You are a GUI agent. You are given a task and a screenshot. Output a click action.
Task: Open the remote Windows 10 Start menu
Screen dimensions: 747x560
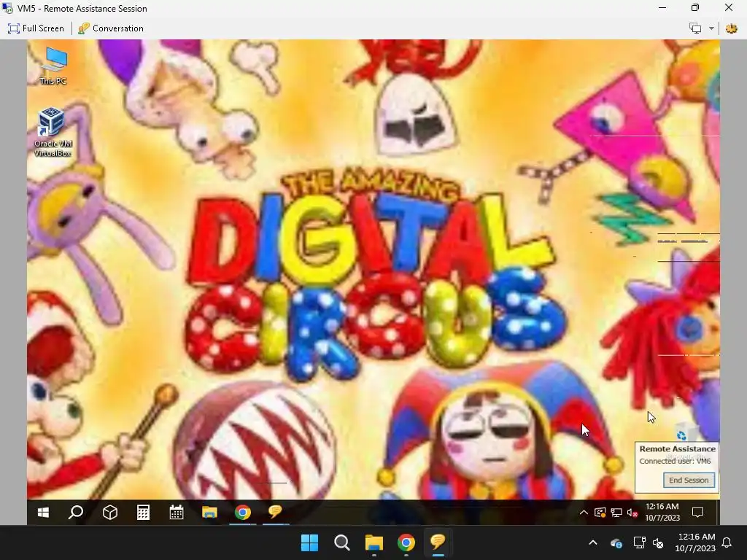click(43, 513)
